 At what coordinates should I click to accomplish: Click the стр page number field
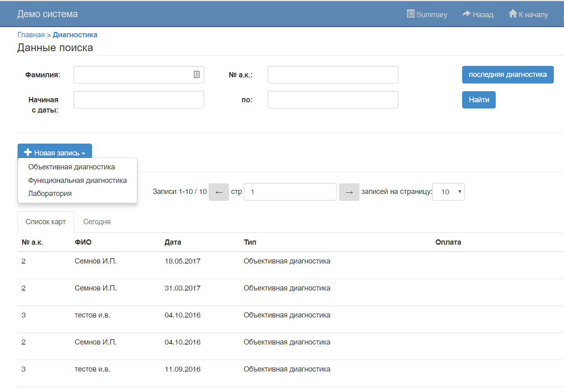click(x=290, y=192)
